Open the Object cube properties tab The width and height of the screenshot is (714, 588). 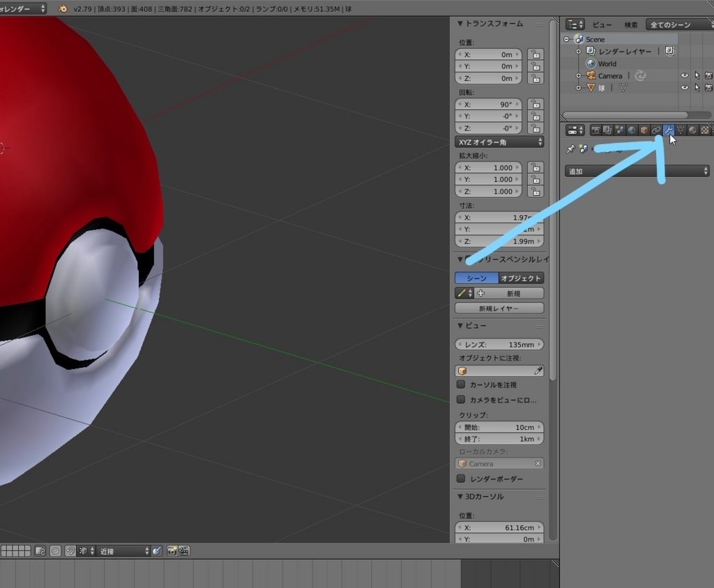(644, 130)
